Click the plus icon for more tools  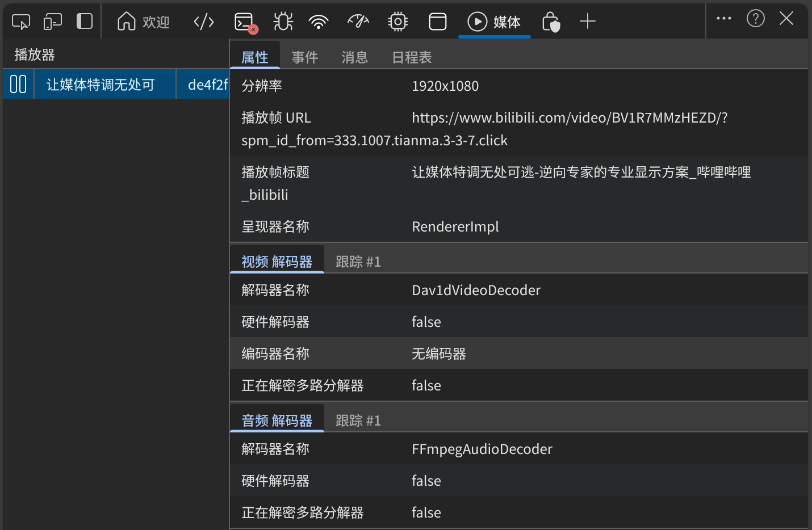588,22
